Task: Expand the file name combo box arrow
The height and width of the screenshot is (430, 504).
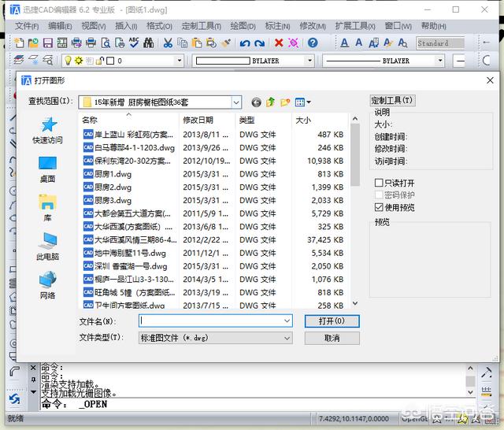Action: 287,321
